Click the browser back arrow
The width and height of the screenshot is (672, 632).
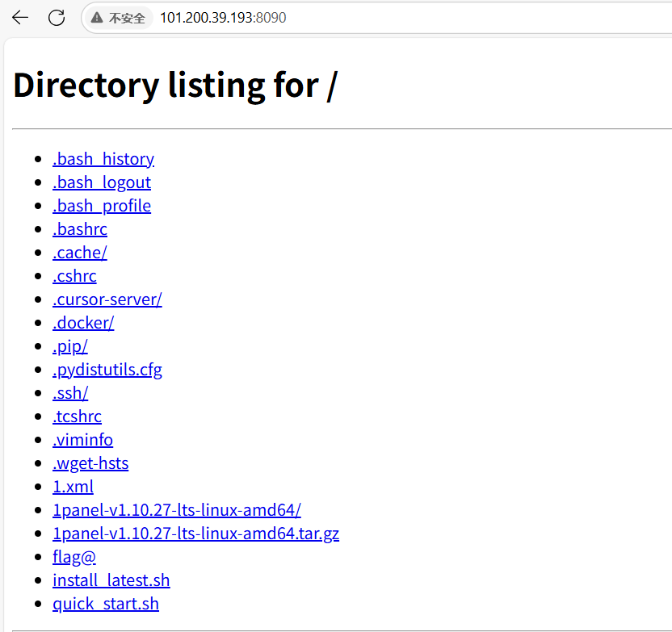[19, 18]
